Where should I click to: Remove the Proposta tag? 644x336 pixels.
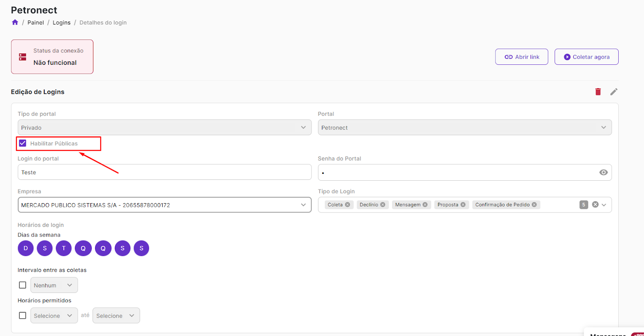click(463, 205)
